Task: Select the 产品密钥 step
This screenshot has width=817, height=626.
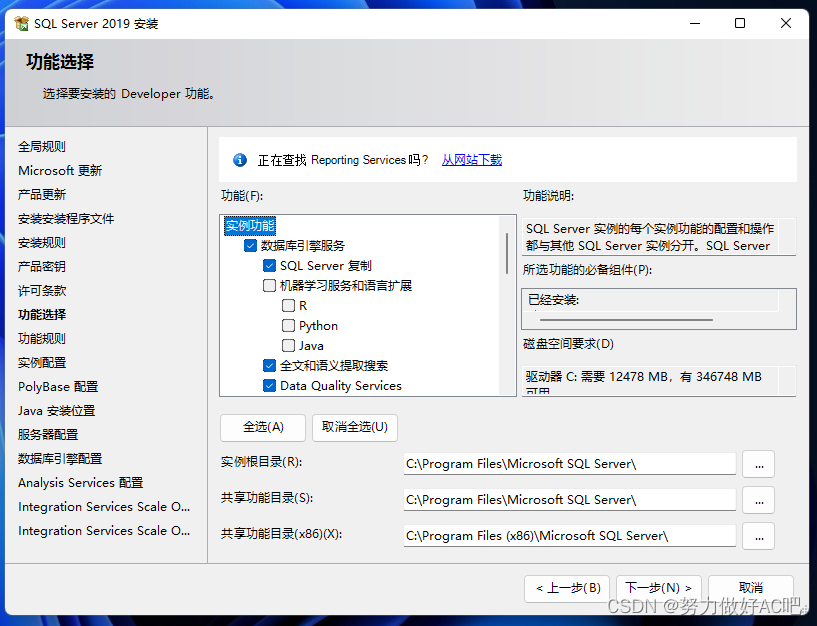Action: (x=42, y=267)
